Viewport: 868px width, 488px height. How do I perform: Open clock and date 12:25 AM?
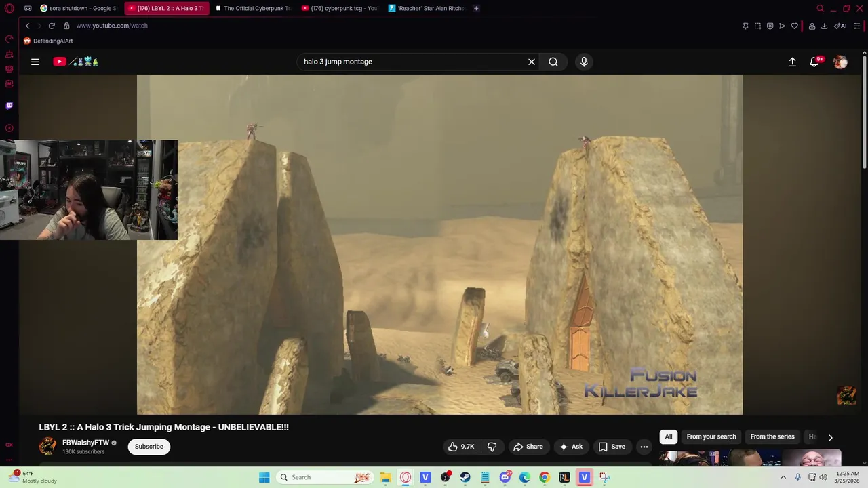click(x=848, y=477)
